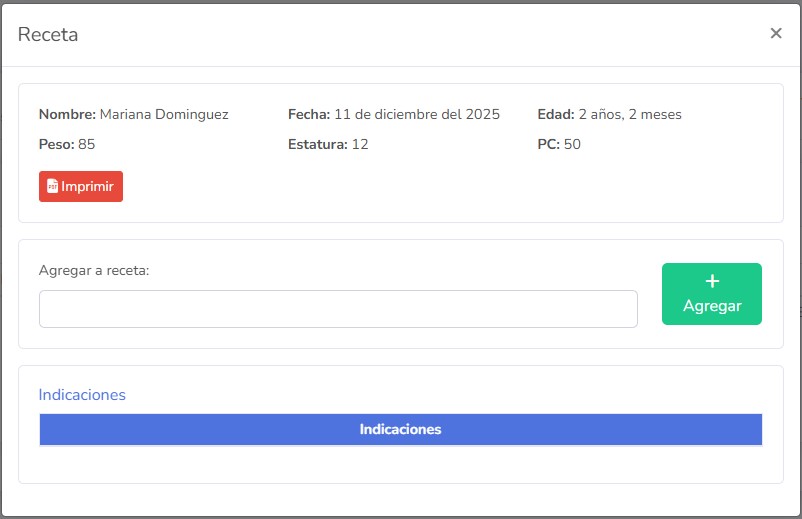Image resolution: width=802 pixels, height=519 pixels.
Task: Click the Estatura label
Action: pyautogui.click(x=317, y=145)
